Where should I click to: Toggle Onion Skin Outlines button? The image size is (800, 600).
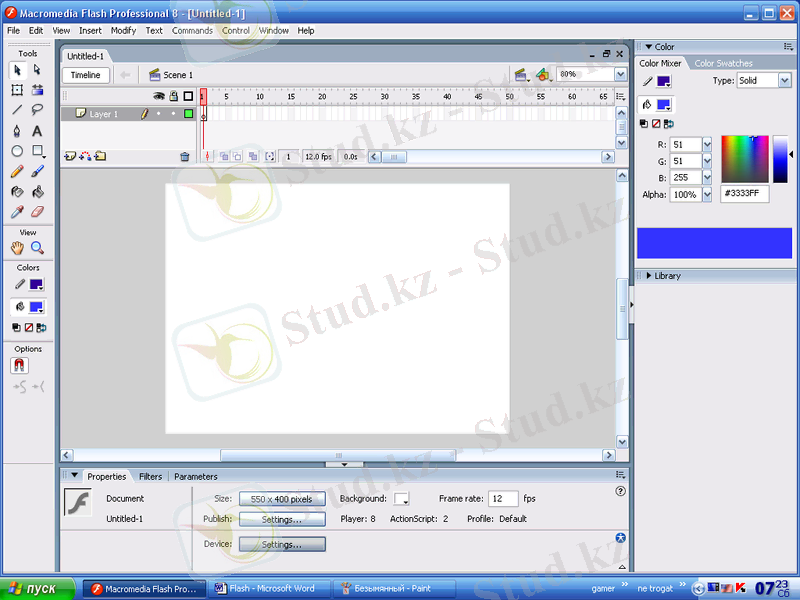237,157
